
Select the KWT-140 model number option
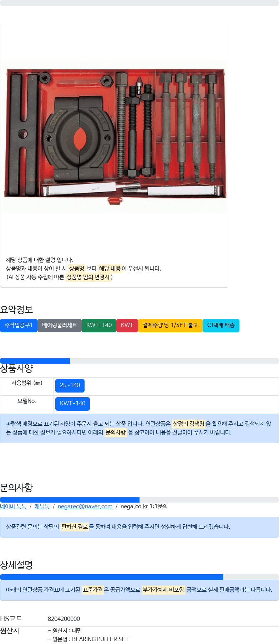coord(72,404)
